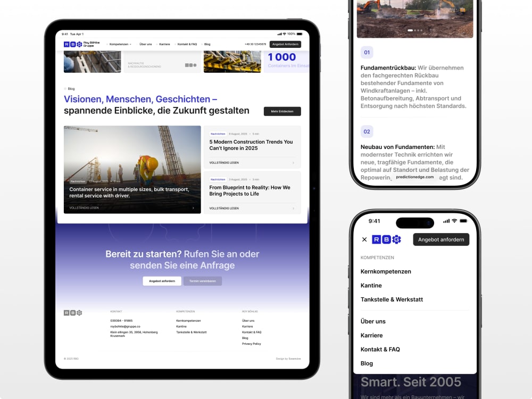Screen dimensions: 532x399
Task: Click Kontakt & FAQ in tablet footer
Action: [x=252, y=332]
